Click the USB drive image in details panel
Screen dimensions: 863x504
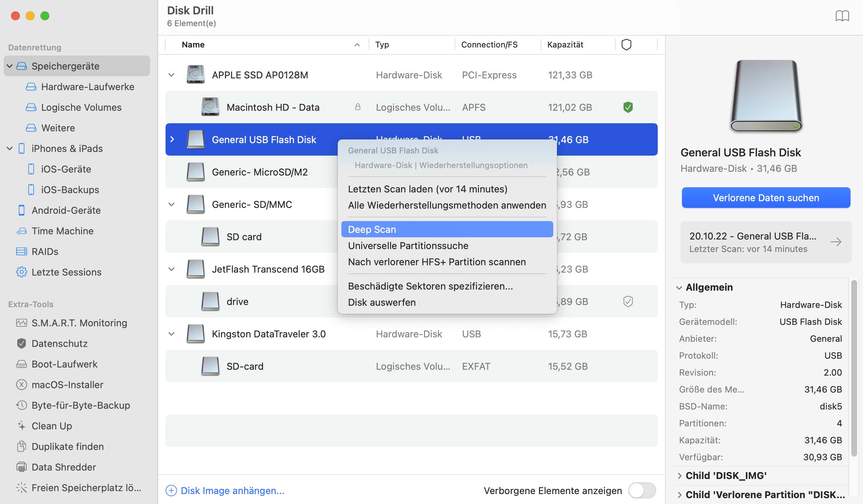[766, 96]
